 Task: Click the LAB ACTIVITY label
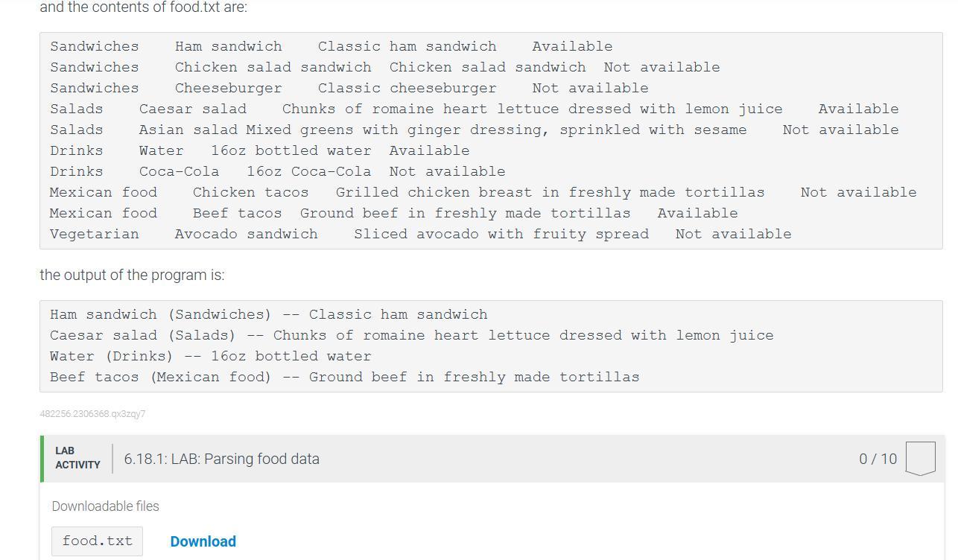point(77,458)
